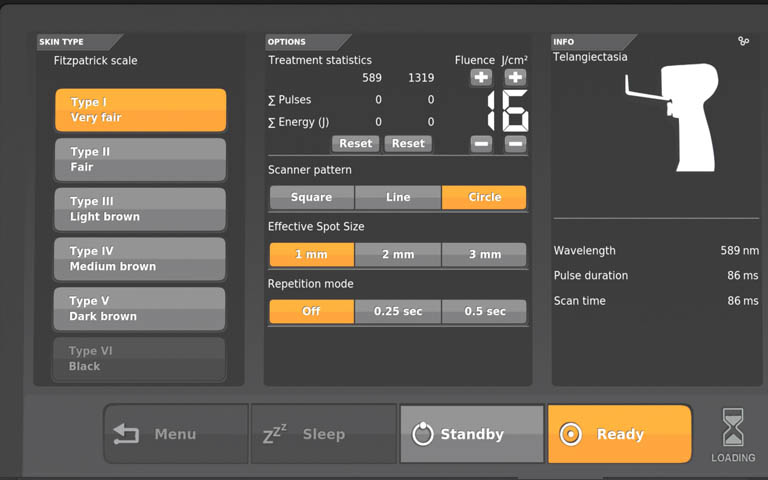The image size is (768, 480).
Task: Click the connection icon in Info header
Action: 743,41
